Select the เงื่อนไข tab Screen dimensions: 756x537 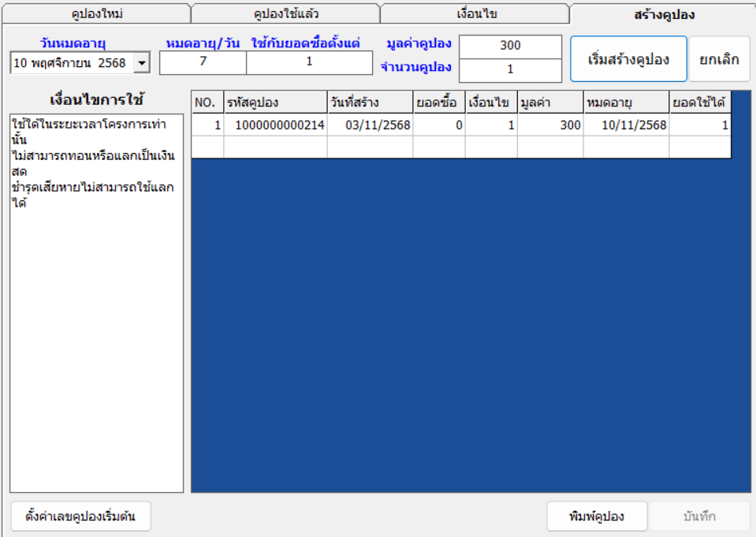pyautogui.click(x=476, y=14)
